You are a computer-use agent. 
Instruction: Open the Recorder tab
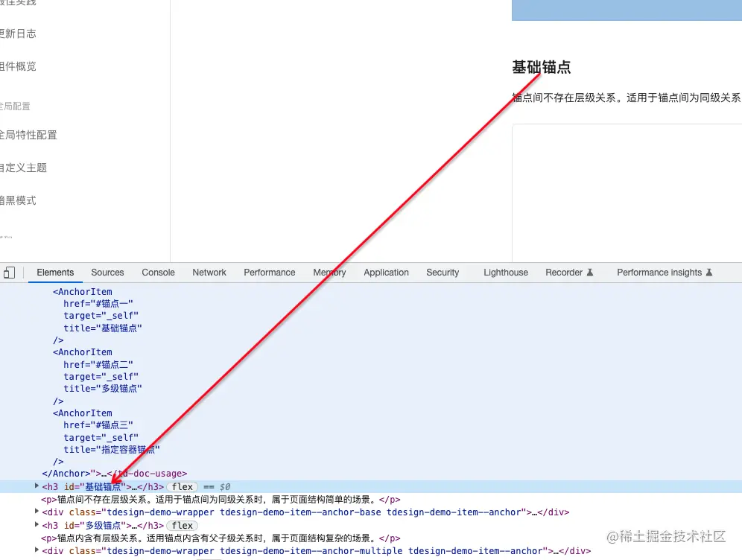(x=569, y=273)
